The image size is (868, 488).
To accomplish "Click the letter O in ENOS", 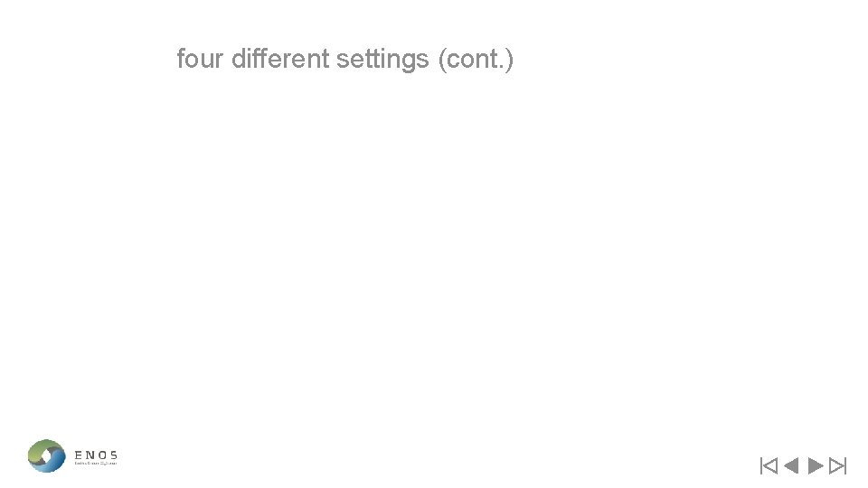I will point(101,455).
